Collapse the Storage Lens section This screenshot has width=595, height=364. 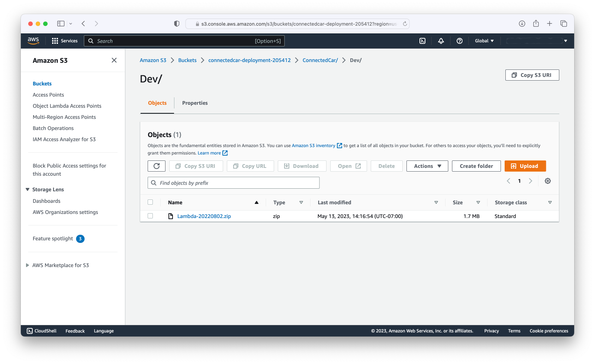[x=28, y=189]
